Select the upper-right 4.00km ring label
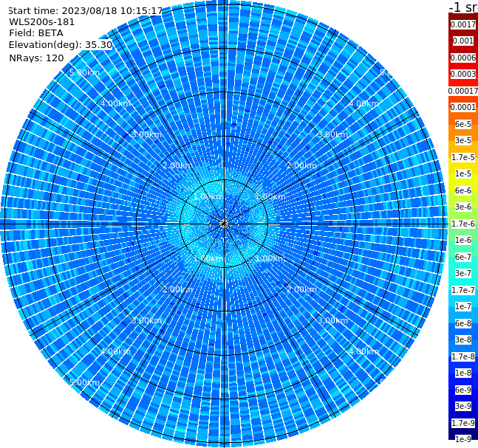Image resolution: width=478 pixels, height=448 pixels. [x=364, y=103]
